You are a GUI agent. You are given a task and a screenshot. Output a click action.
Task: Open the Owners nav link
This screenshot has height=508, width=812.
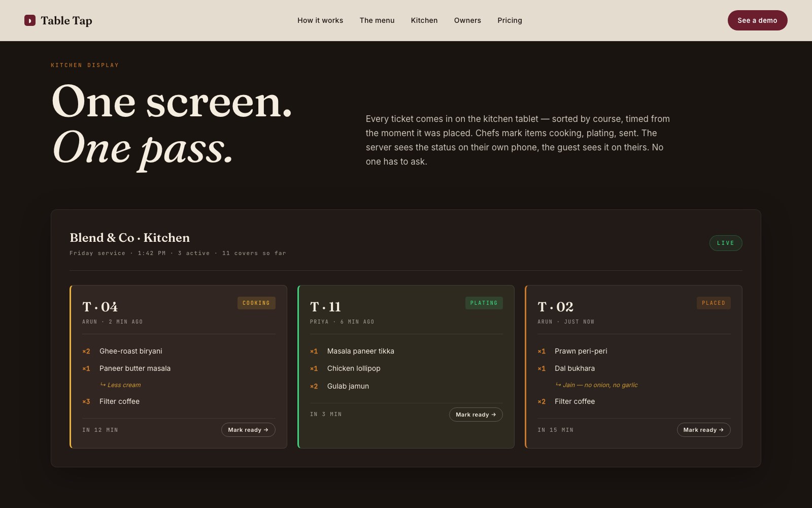click(467, 20)
